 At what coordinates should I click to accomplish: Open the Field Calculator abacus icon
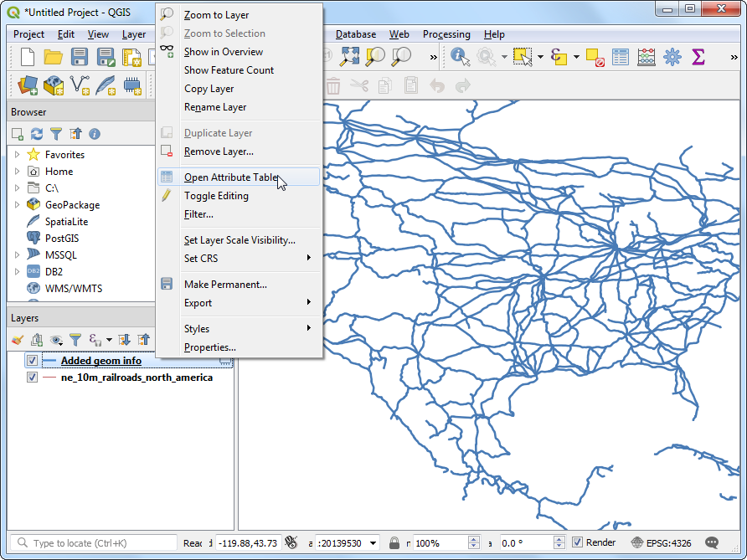coord(647,57)
